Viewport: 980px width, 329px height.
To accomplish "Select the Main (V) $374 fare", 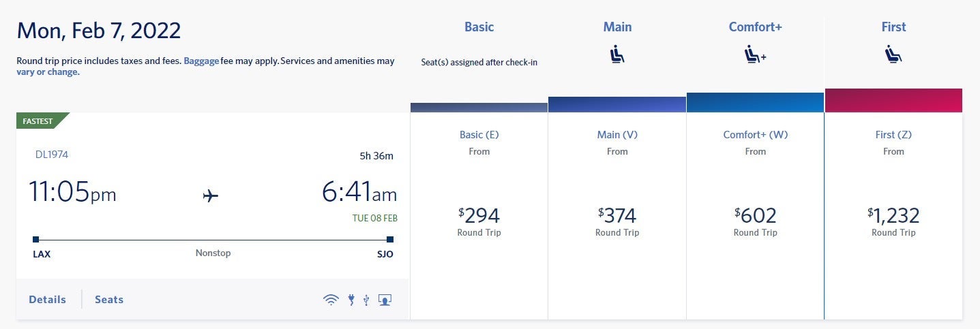I will click(x=617, y=216).
